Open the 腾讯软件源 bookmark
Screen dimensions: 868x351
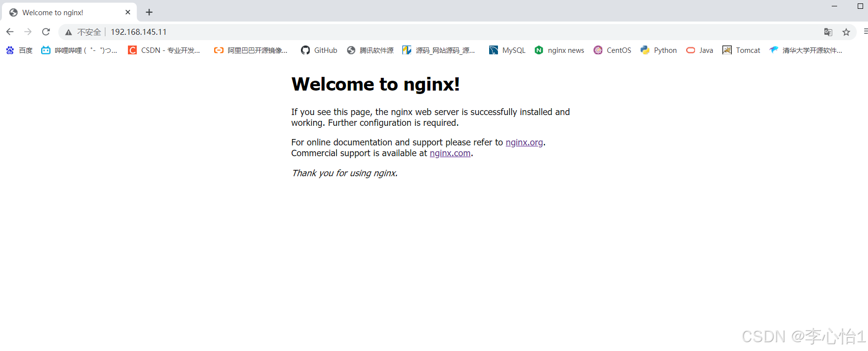pyautogui.click(x=370, y=50)
